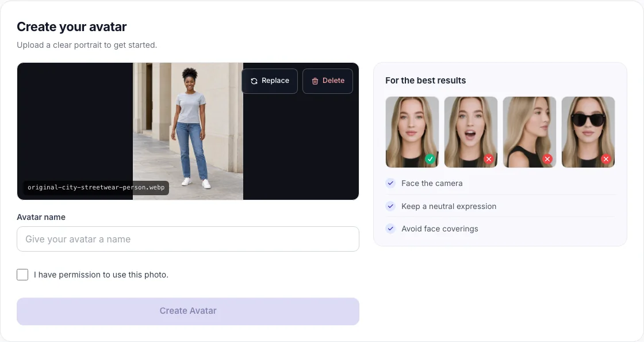Click the green checkmark badge icon
Image resolution: width=644 pixels, height=342 pixels.
click(x=430, y=159)
